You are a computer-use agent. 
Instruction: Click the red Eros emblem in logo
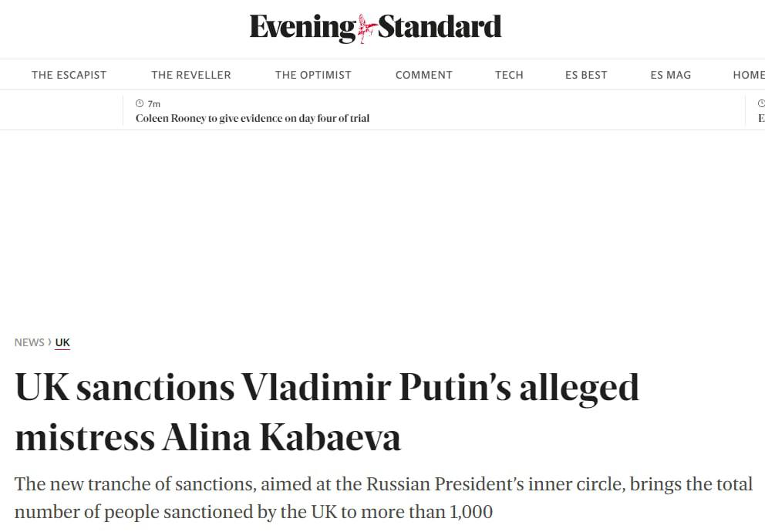click(x=366, y=29)
